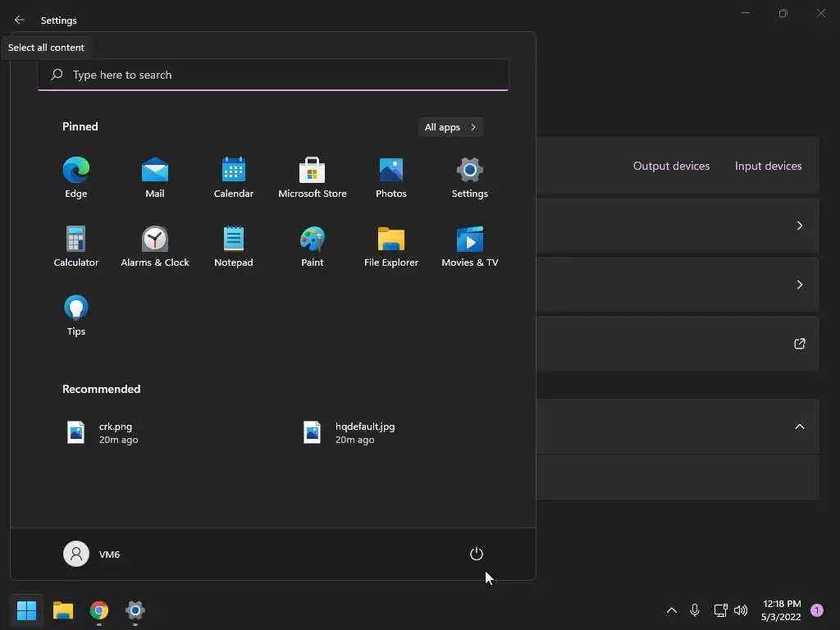Open Notepad from Start menu

tap(234, 247)
